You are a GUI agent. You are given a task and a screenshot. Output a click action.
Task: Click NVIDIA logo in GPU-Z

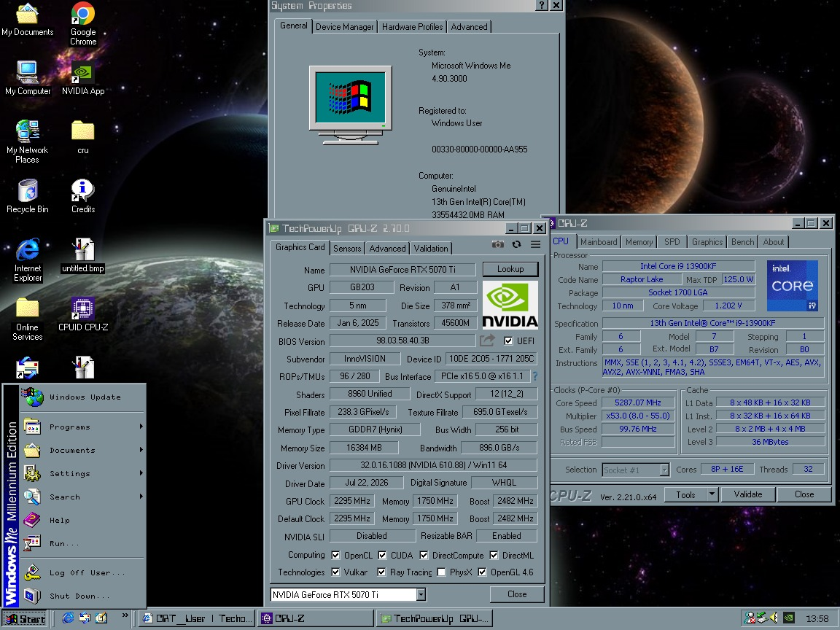(x=510, y=305)
